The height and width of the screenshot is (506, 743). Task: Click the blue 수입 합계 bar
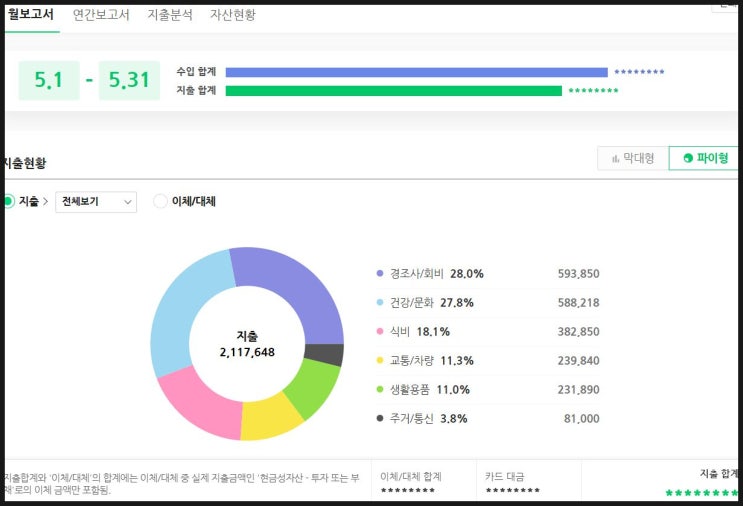click(417, 72)
